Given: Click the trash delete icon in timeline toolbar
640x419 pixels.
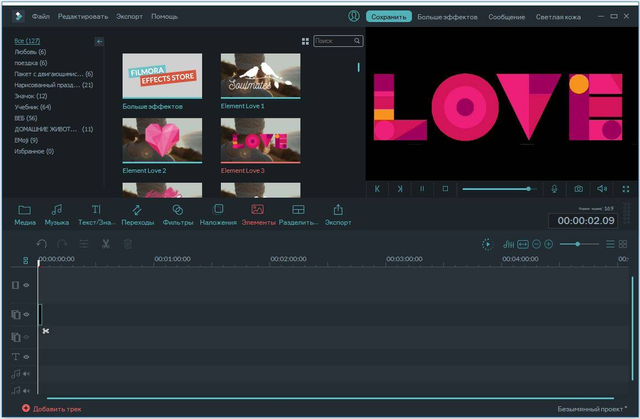Looking at the screenshot, I should pyautogui.click(x=128, y=244).
